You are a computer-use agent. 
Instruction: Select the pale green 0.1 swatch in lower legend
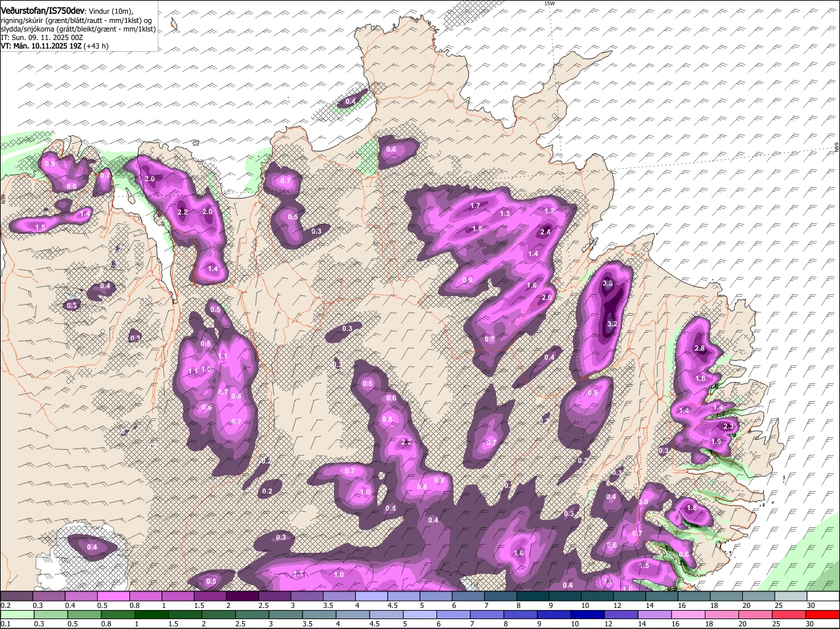pyautogui.click(x=16, y=615)
